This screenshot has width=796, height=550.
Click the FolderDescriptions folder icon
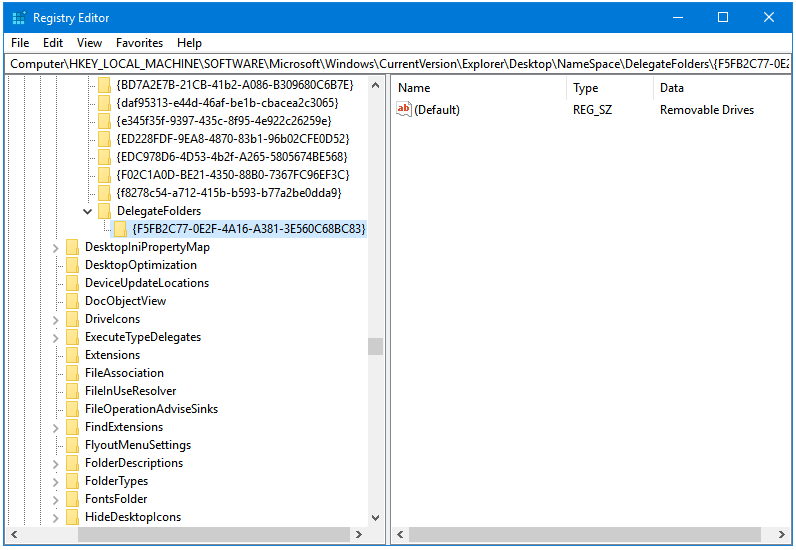tap(73, 464)
